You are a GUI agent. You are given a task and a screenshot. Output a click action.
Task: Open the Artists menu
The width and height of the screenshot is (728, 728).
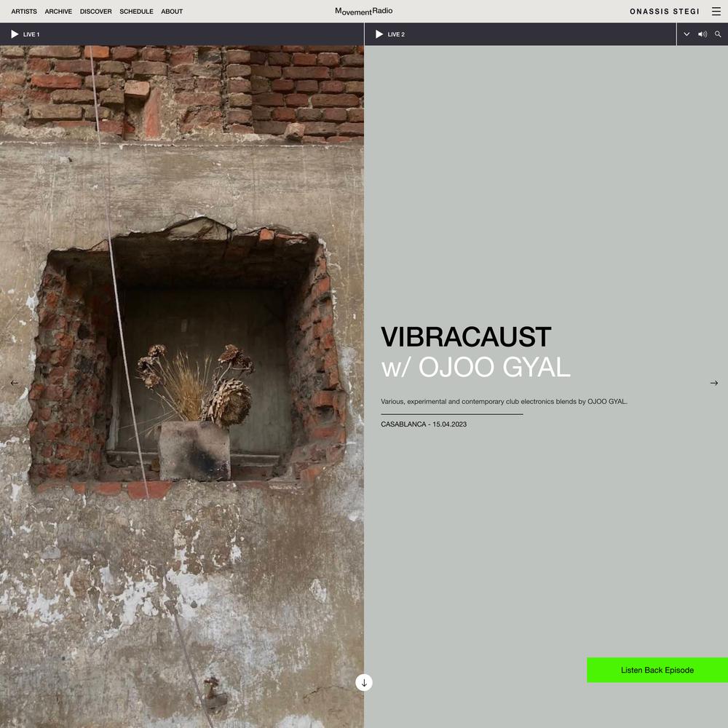click(24, 11)
